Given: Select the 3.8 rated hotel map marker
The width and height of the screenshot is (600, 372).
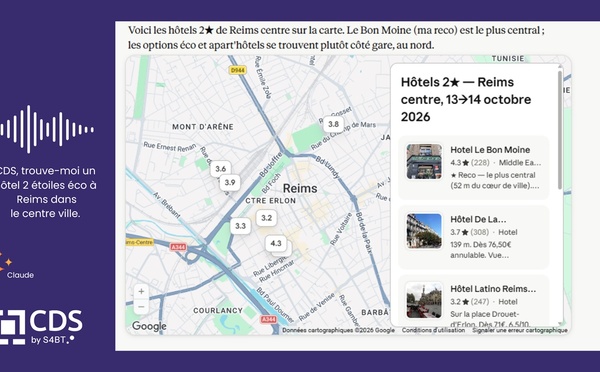Looking at the screenshot, I should (x=333, y=124).
